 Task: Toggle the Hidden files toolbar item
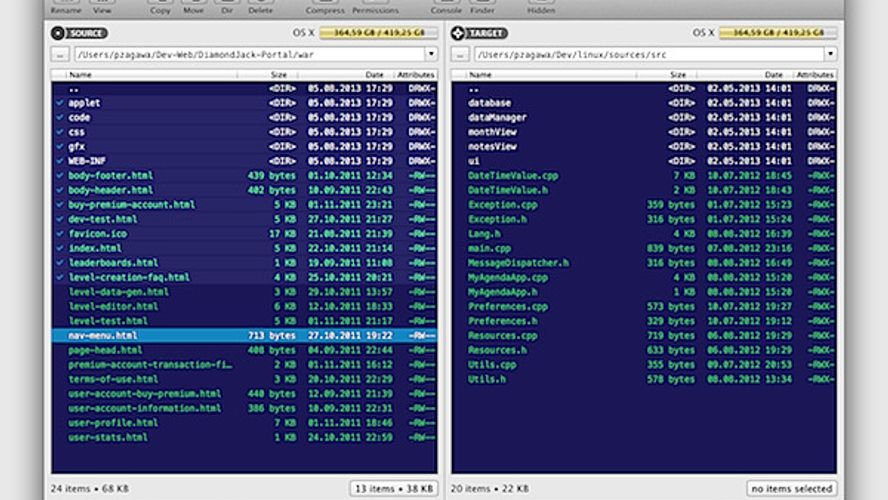pyautogui.click(x=541, y=8)
